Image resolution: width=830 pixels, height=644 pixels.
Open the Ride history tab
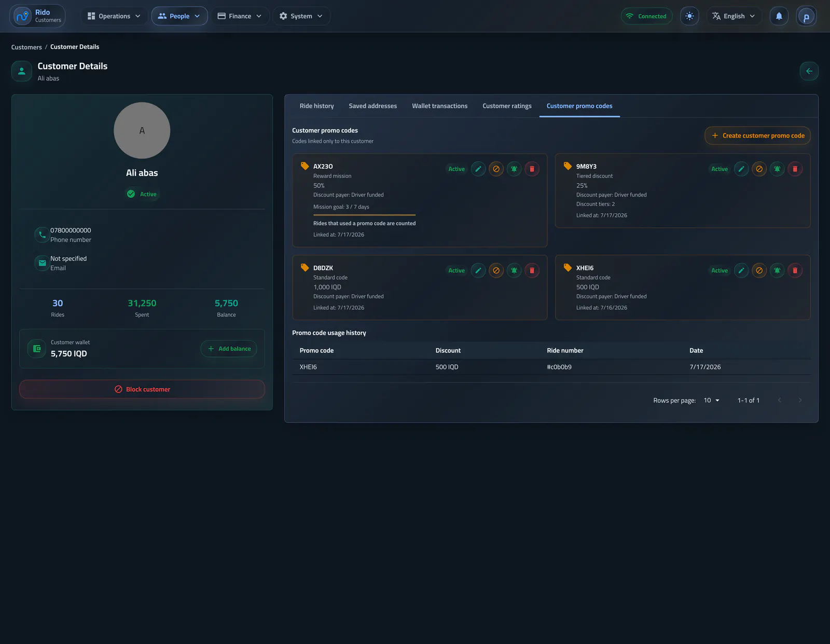(316, 106)
